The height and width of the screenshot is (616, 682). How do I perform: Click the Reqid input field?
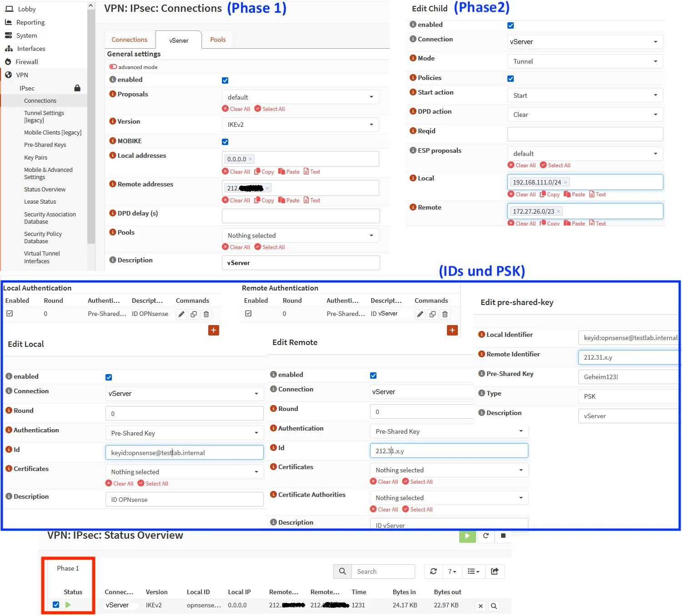click(x=585, y=134)
